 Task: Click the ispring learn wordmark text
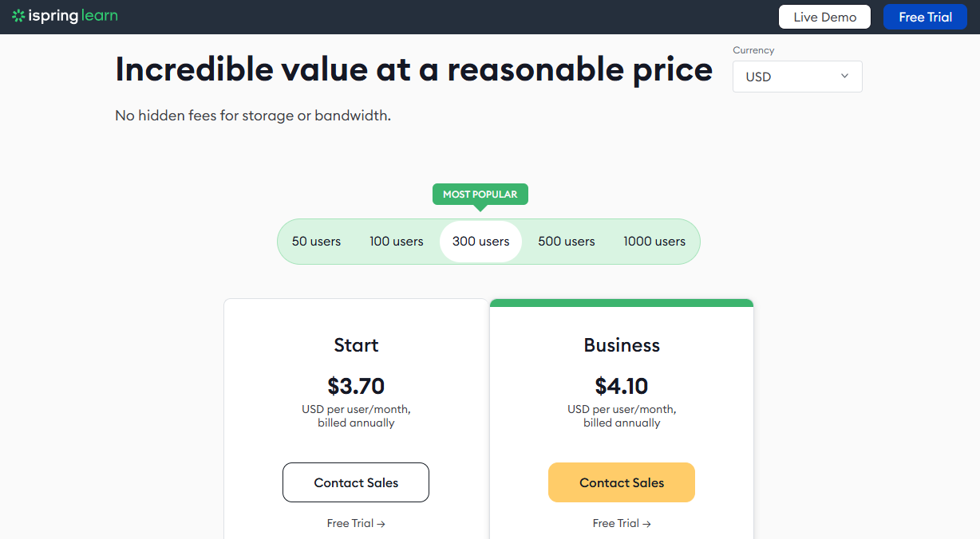[73, 17]
